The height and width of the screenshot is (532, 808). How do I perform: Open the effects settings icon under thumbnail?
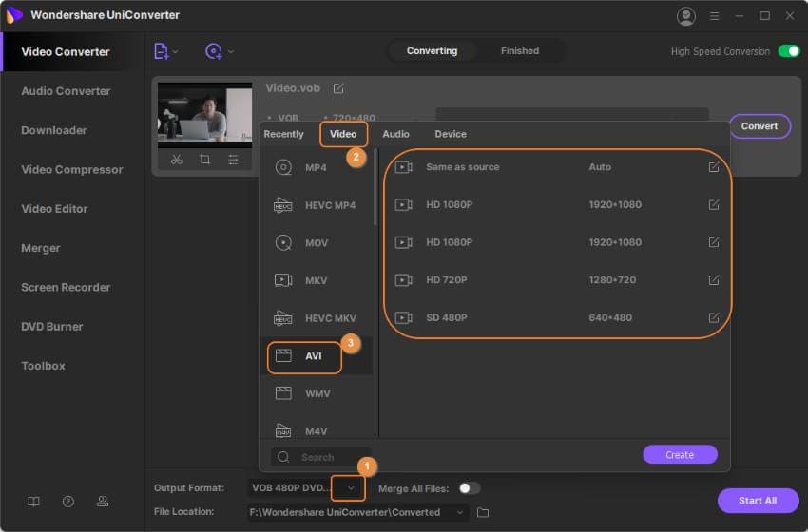(233, 160)
